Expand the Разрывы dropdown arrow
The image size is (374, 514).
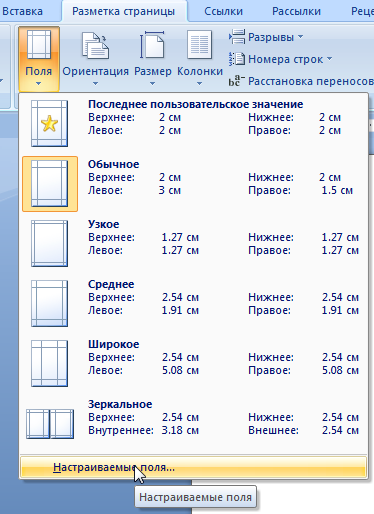pos(300,36)
